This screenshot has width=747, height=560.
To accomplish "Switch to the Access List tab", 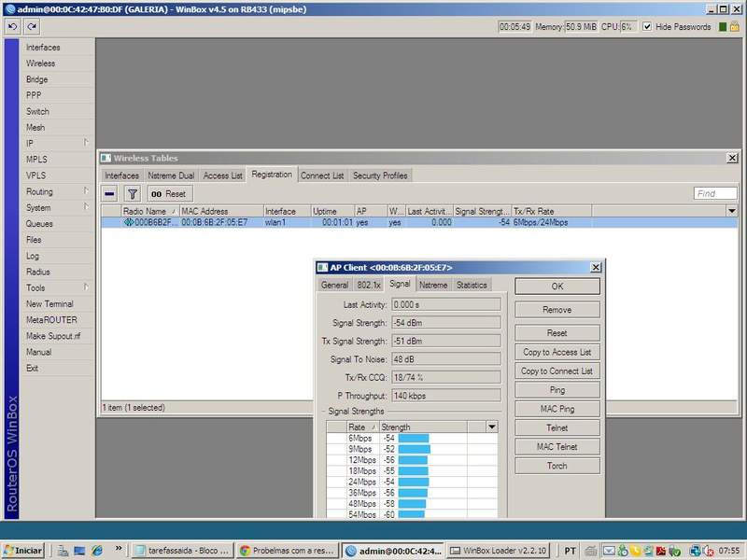I will pyautogui.click(x=222, y=175).
